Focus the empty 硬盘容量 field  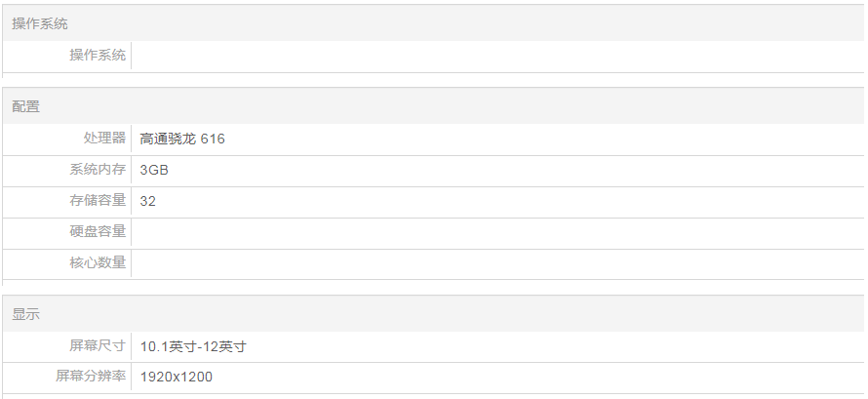point(497,232)
